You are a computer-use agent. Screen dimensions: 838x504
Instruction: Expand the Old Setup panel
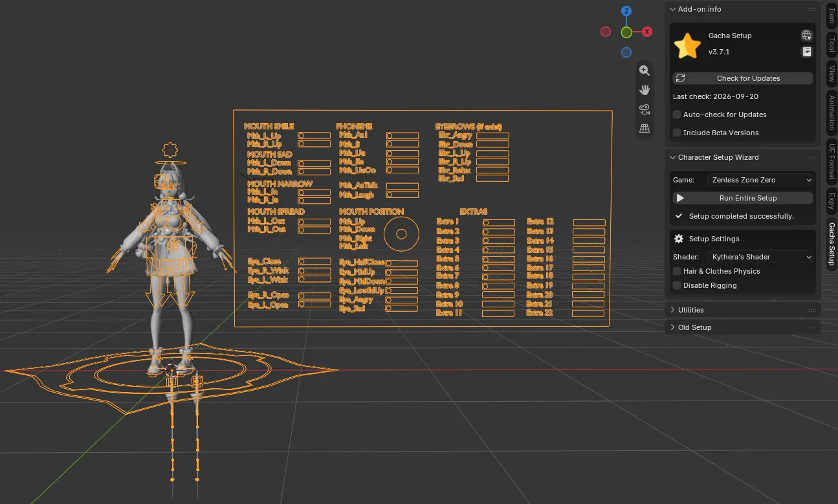(743, 327)
